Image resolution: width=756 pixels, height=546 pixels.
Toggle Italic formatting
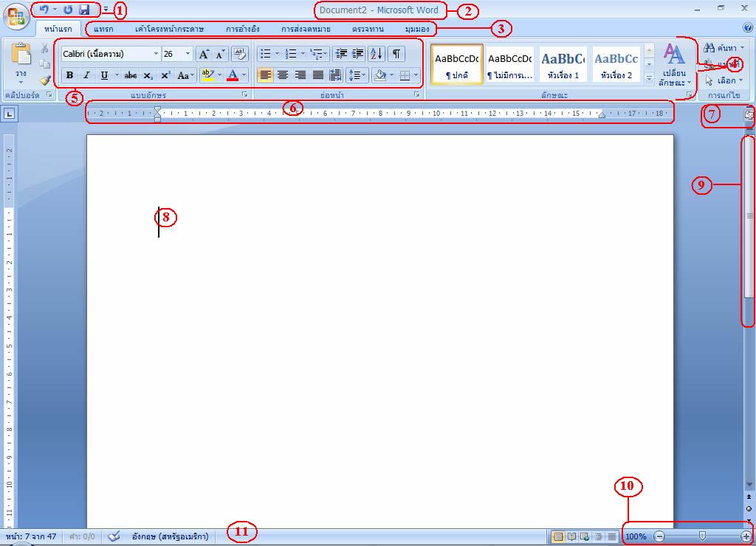tap(86, 75)
